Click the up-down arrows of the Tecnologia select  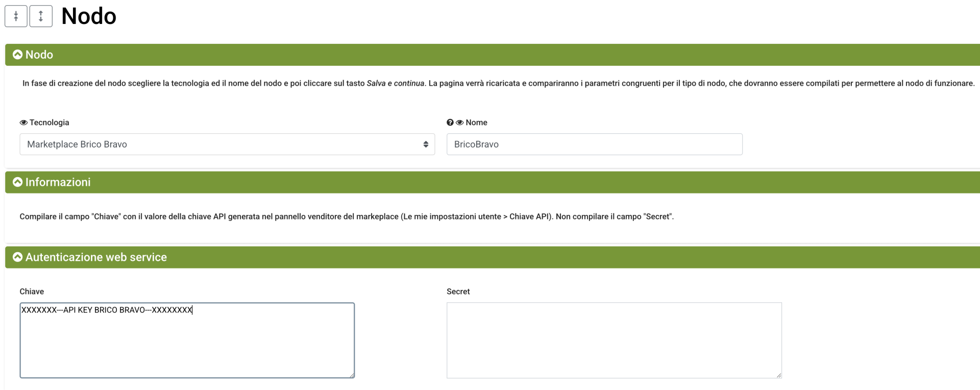pos(426,144)
